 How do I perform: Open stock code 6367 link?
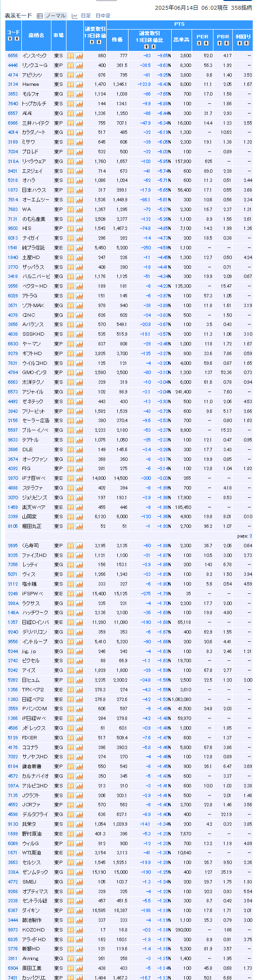point(13,911)
